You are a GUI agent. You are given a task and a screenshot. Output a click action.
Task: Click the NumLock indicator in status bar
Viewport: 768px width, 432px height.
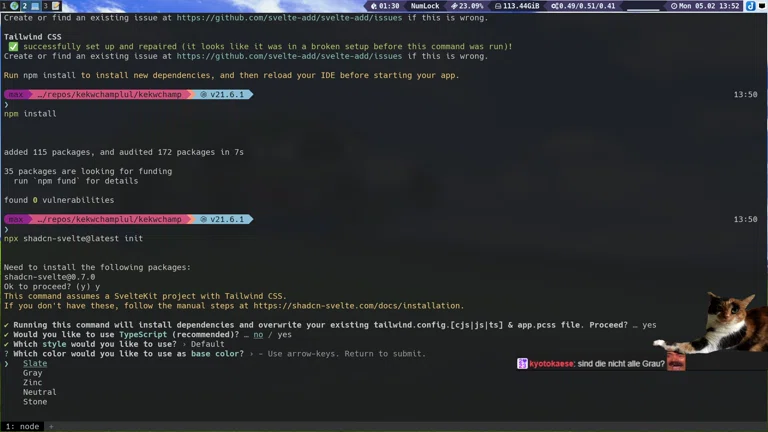424,6
